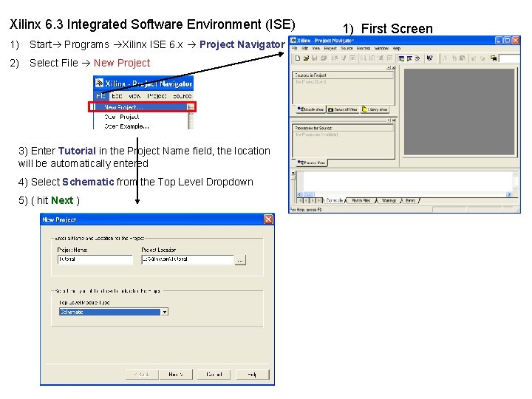This screenshot has height=399, width=532.
Task: Click the Open file icon in Project Navigator toolbar
Action: click(x=306, y=58)
